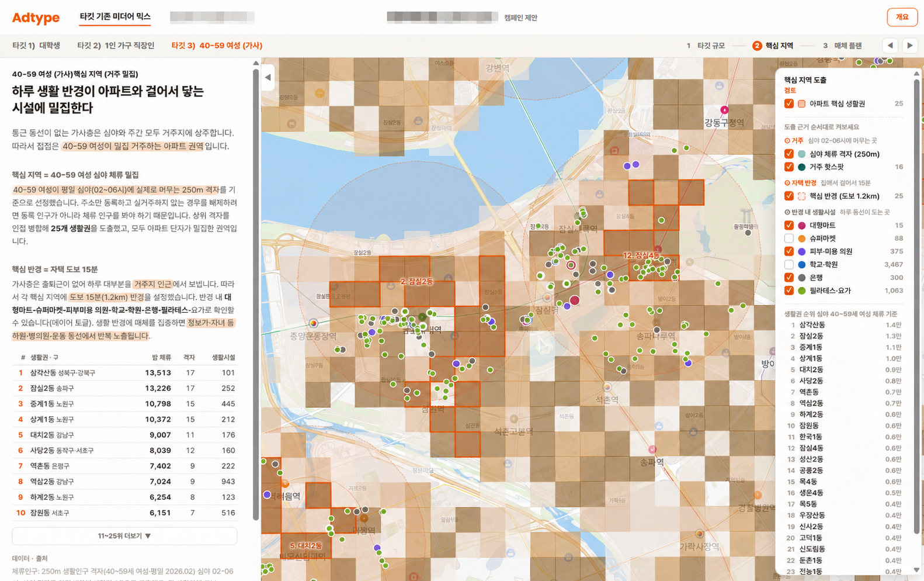Image resolution: width=924 pixels, height=581 pixels.
Task: Toggle the 거주 핫스팟 layer checkbox
Action: [789, 167]
